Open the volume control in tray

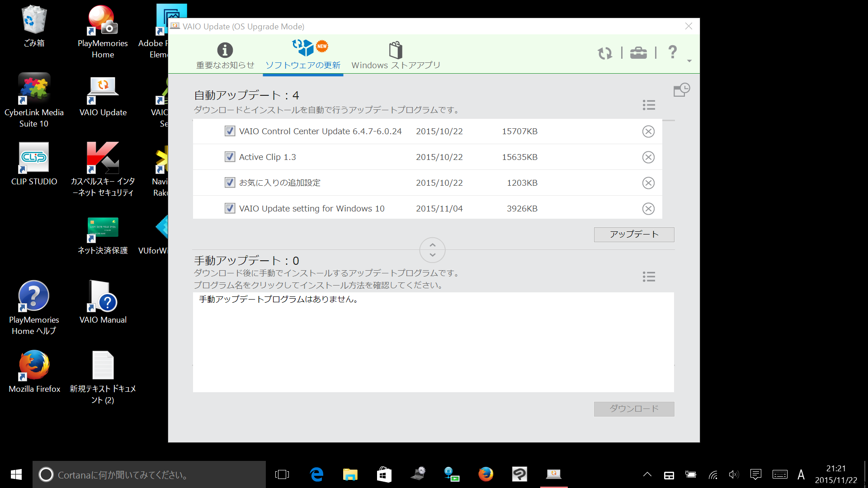733,474
